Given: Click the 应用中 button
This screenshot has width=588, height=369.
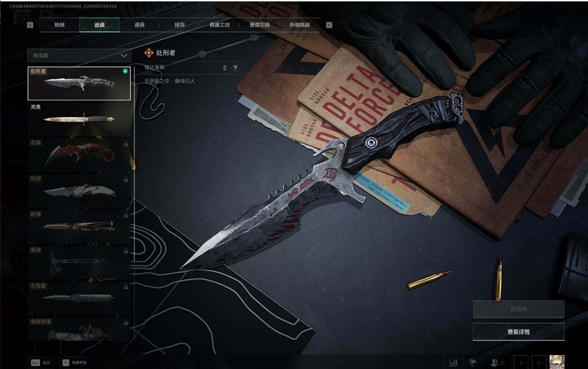Looking at the screenshot, I should coord(518,309).
